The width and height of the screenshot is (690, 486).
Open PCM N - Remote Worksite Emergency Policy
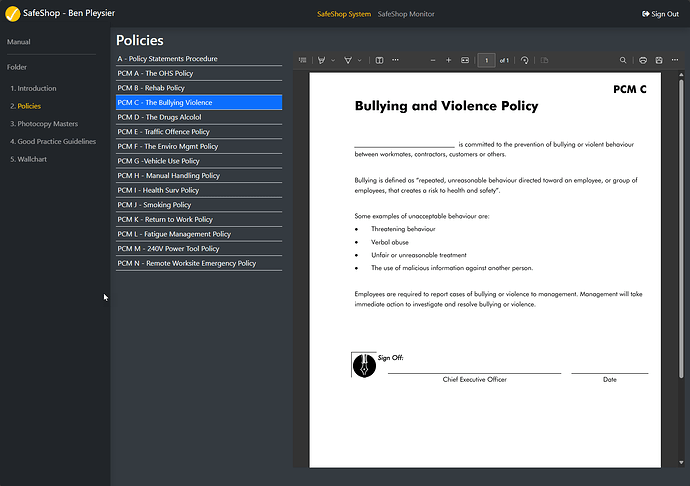pos(199,263)
